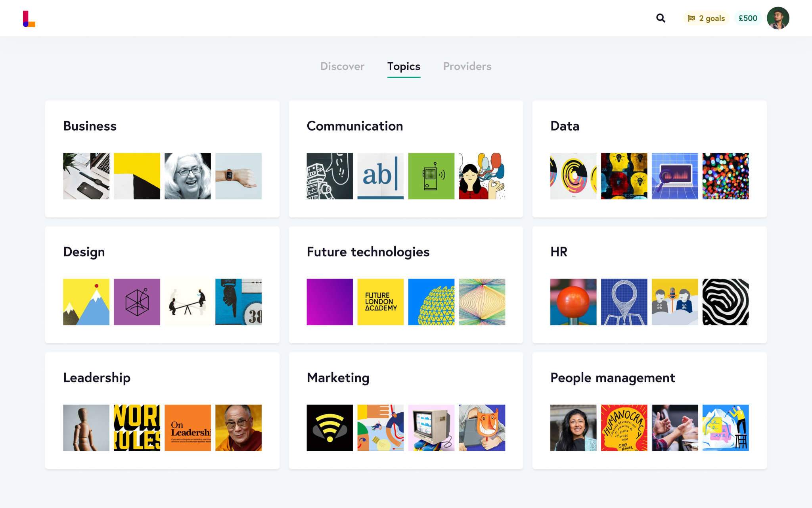This screenshot has width=812, height=508.
Task: Click the solid purple gradient thumbnail
Action: pyautogui.click(x=330, y=302)
